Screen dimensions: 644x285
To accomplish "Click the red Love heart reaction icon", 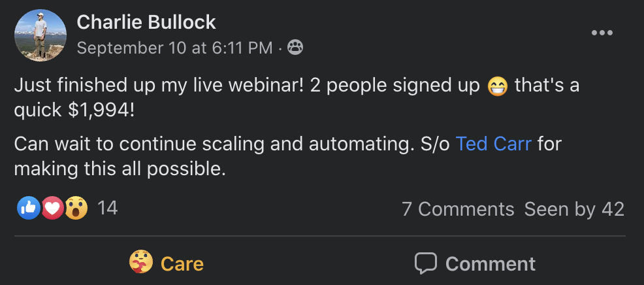I will coord(52,208).
